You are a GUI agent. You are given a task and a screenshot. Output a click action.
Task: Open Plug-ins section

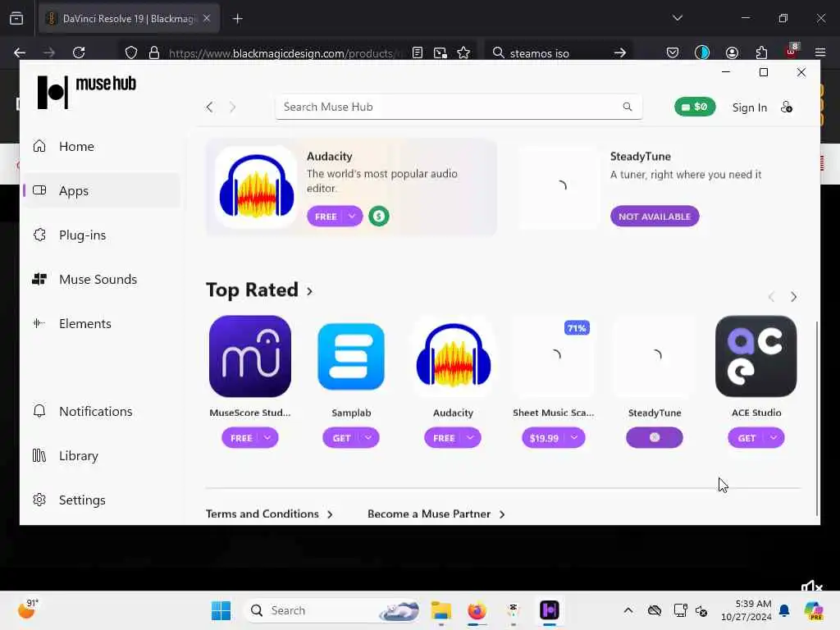pyautogui.click(x=102, y=235)
